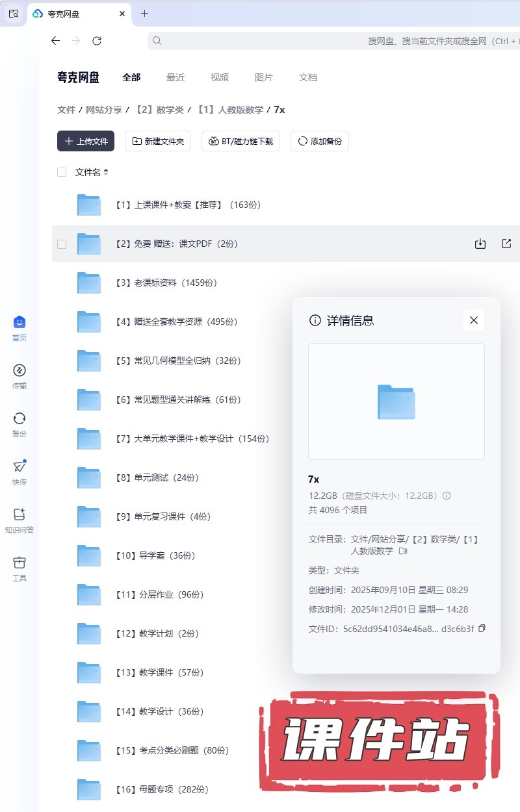The width and height of the screenshot is (520, 812).
Task: Reload the page with refresh button
Action: tap(97, 41)
